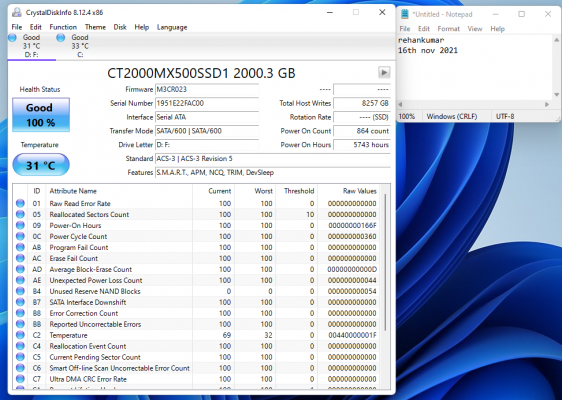Screen dimensions: 562x400
Task: Click the CrystalDiskInfo title bar app icon
Action: 16,12
